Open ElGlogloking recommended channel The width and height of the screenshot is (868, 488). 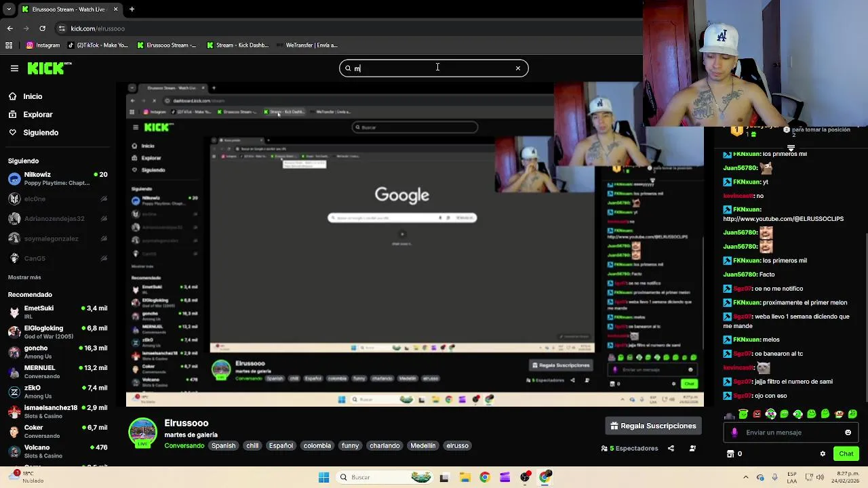point(57,331)
